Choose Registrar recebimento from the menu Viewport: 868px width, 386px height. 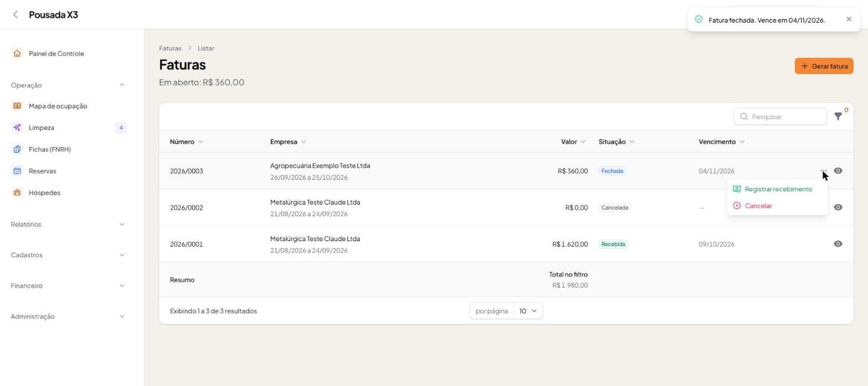[x=777, y=189]
